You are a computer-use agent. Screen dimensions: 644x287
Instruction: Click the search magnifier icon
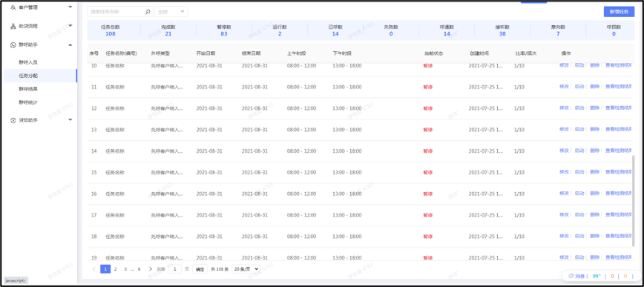(148, 12)
